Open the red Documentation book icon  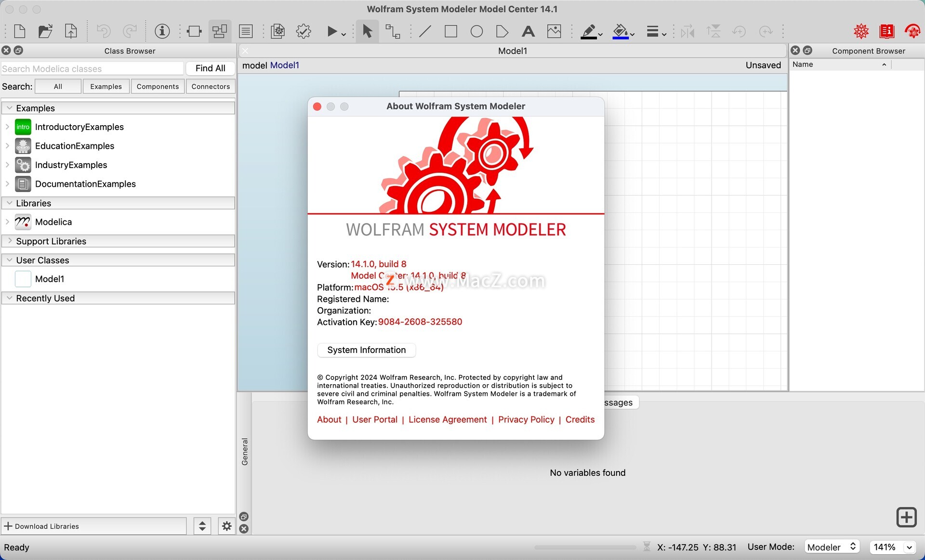[x=886, y=31]
